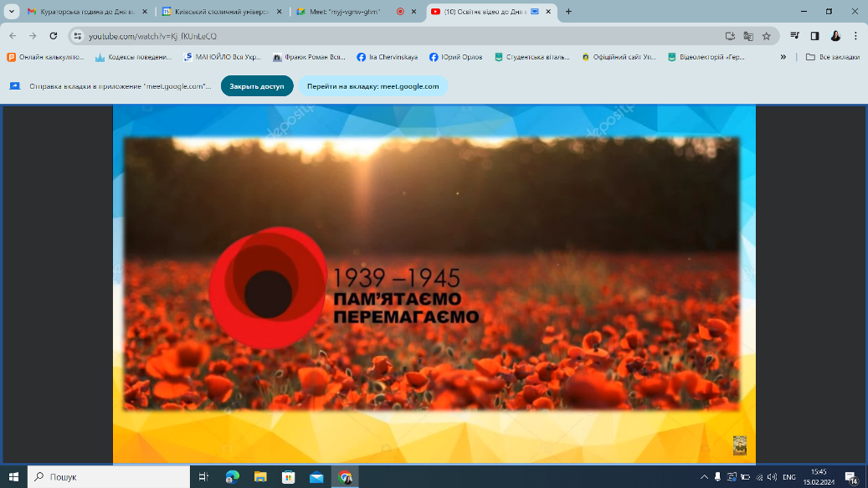This screenshot has height=488, width=868.
Task: Click the install app icon in address bar
Action: coord(730,36)
